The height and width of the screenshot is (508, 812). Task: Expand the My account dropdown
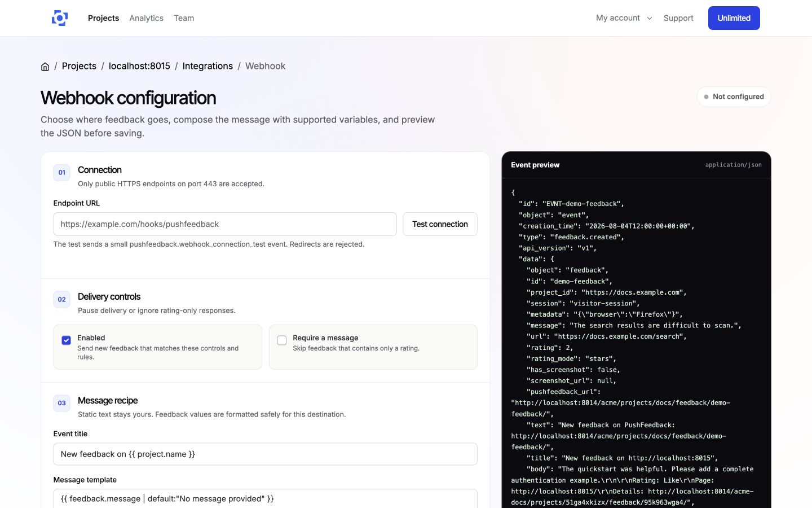pyautogui.click(x=624, y=18)
